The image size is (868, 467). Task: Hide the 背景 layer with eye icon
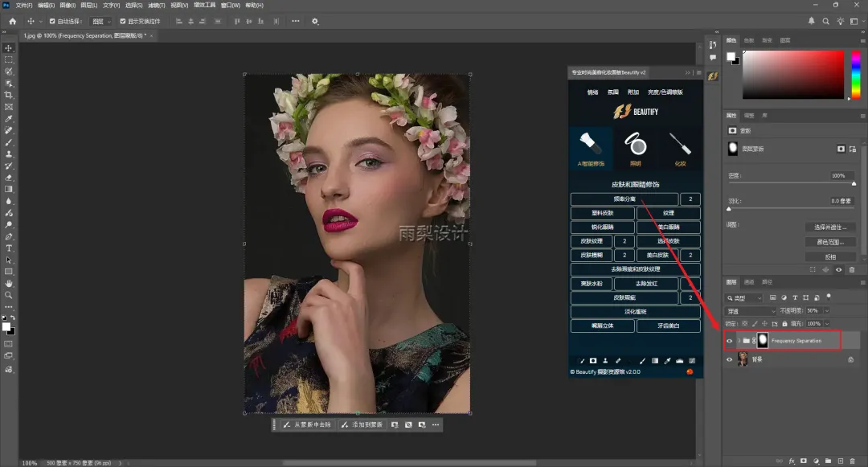(x=730, y=360)
